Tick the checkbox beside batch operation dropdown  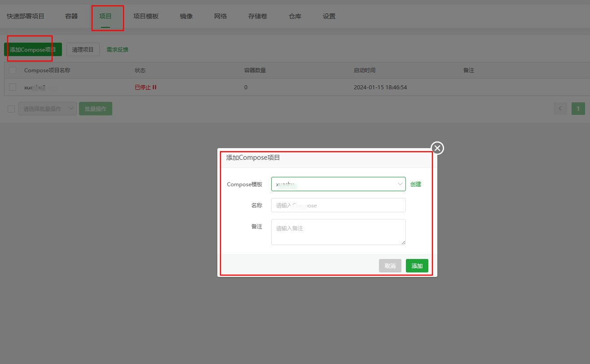11,109
